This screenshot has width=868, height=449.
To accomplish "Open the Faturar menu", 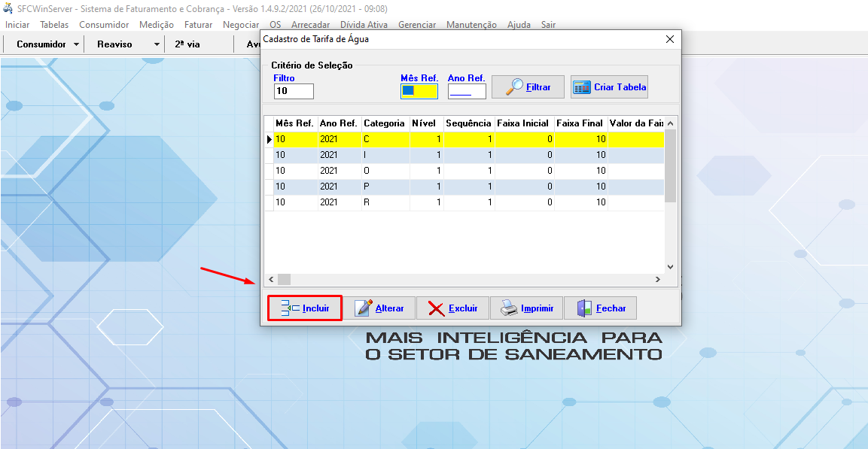I will [x=198, y=25].
